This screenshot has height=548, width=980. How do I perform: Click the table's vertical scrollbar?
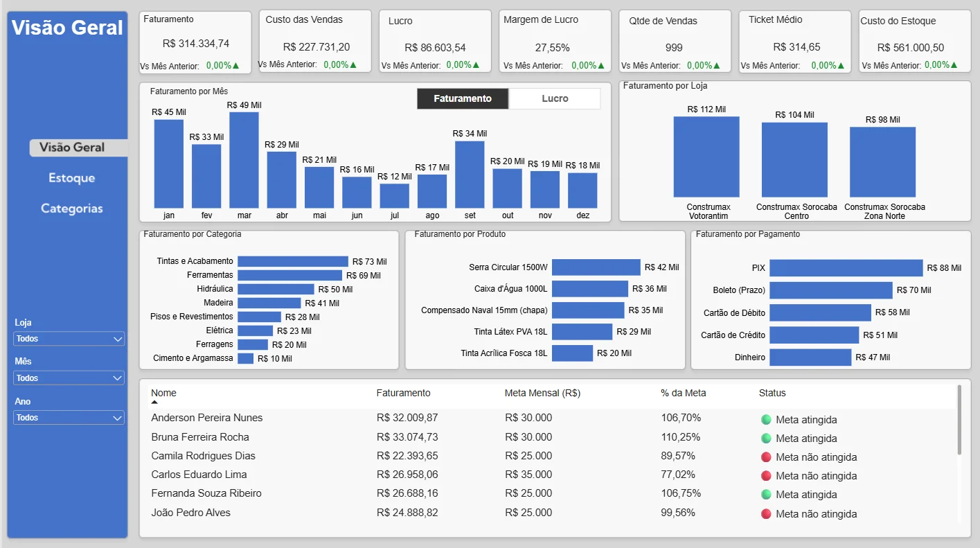point(959,420)
